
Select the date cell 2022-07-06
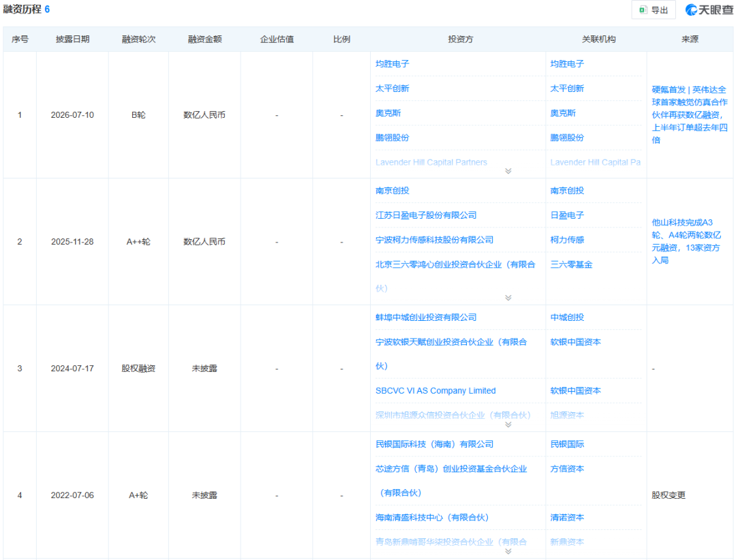tap(72, 495)
